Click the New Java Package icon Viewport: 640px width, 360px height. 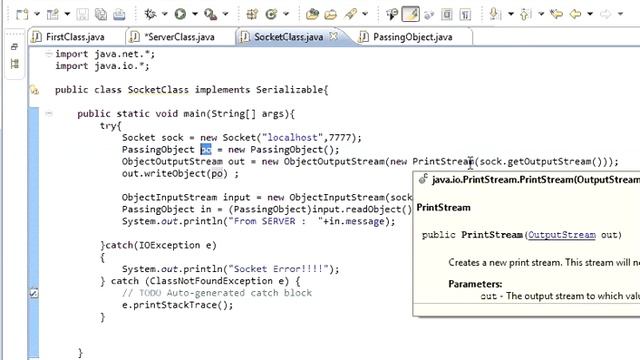252,14
